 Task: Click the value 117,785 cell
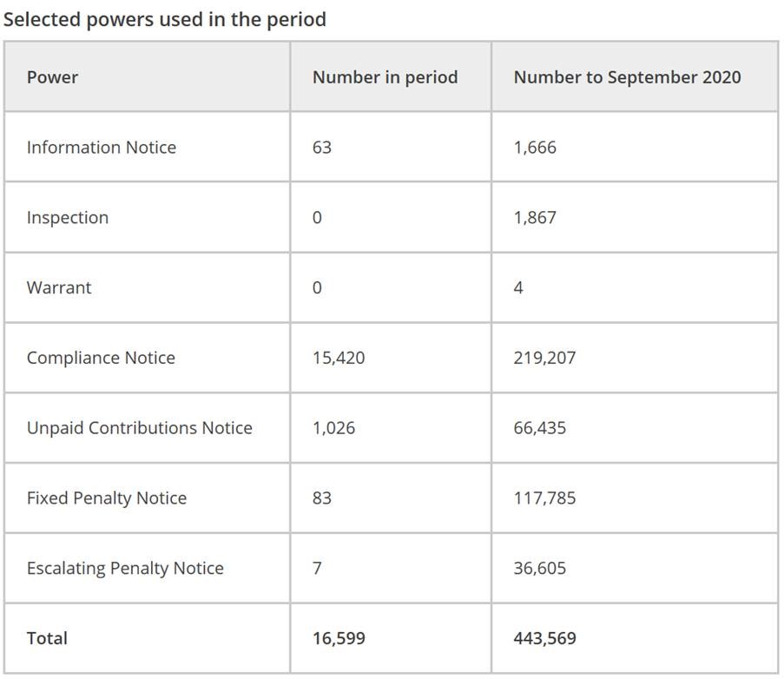pyautogui.click(x=544, y=498)
